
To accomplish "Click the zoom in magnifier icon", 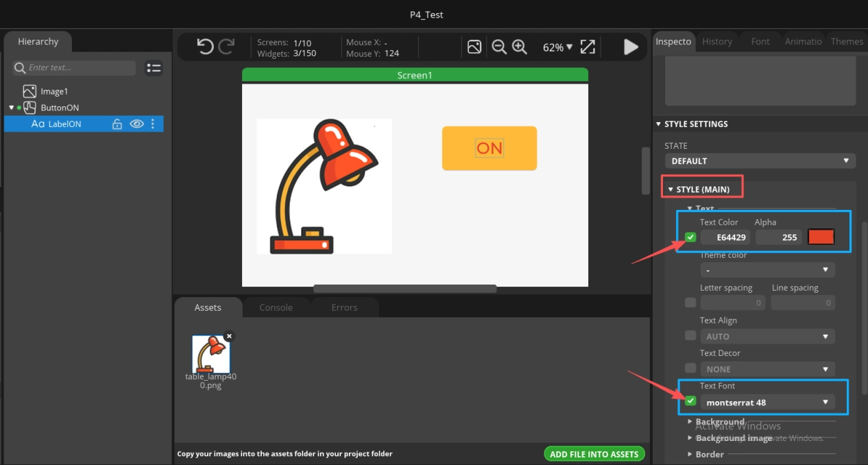I will click(520, 47).
